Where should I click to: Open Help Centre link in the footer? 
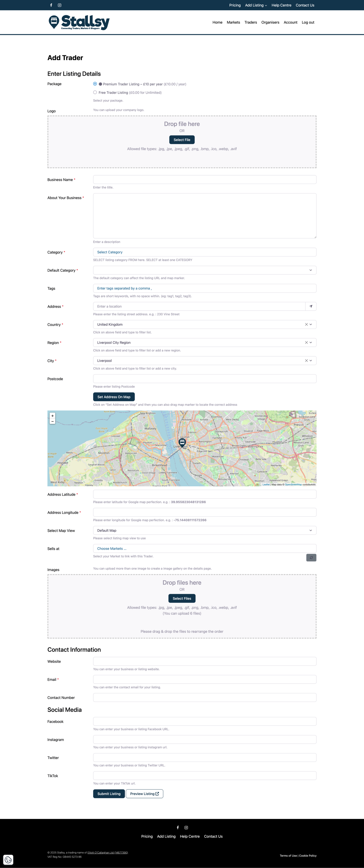190,836
